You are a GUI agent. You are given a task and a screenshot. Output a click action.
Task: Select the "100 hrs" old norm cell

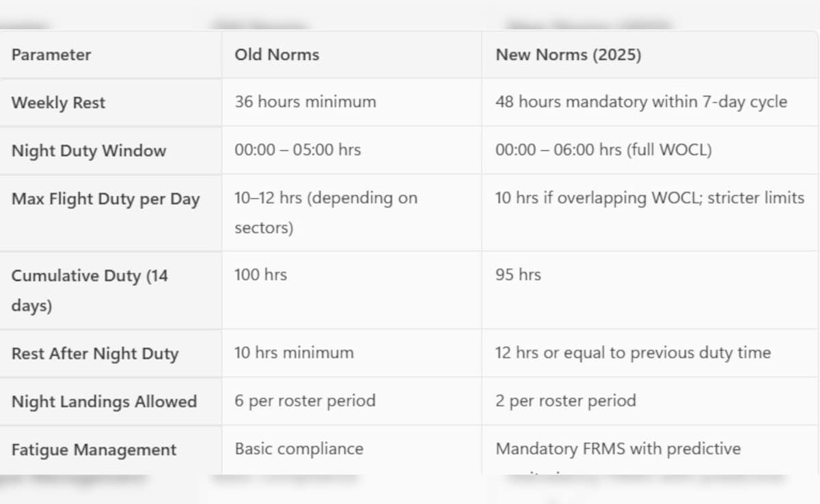point(261,275)
